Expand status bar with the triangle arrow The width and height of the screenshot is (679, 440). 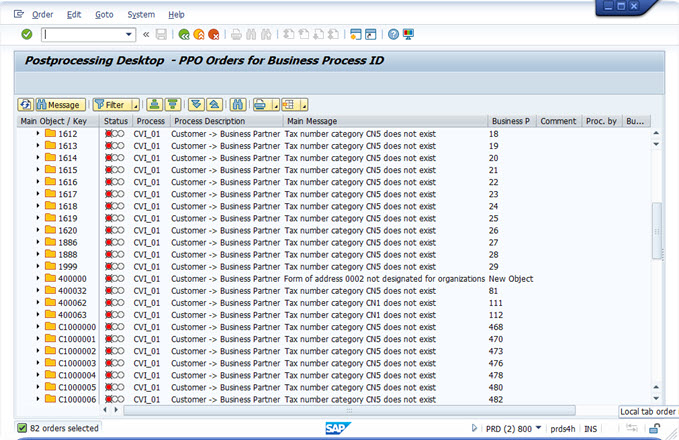474,428
